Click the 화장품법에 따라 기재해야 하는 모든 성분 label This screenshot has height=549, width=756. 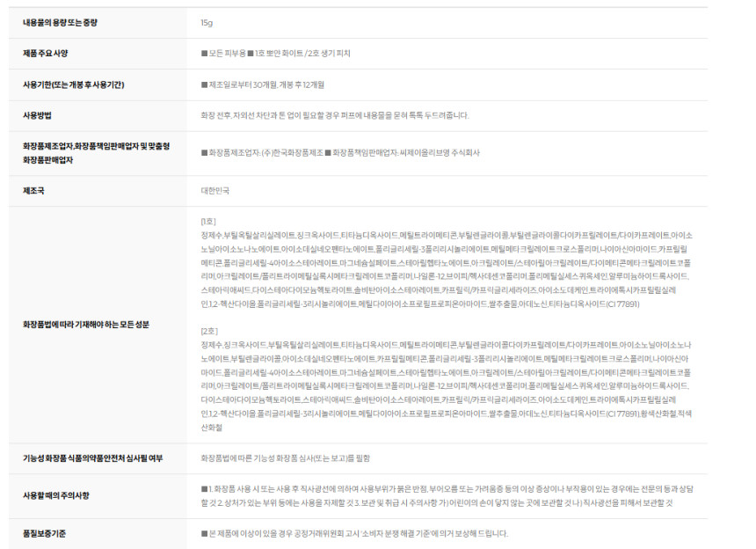pos(86,325)
